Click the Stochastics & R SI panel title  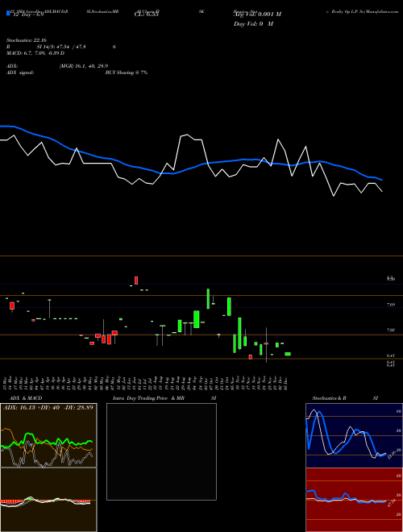(345, 398)
